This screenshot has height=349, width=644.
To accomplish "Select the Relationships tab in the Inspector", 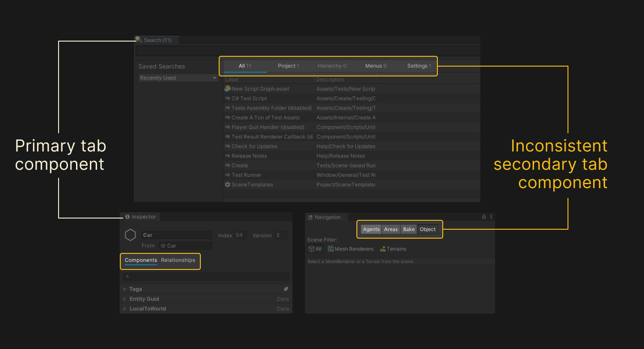I will tap(178, 260).
